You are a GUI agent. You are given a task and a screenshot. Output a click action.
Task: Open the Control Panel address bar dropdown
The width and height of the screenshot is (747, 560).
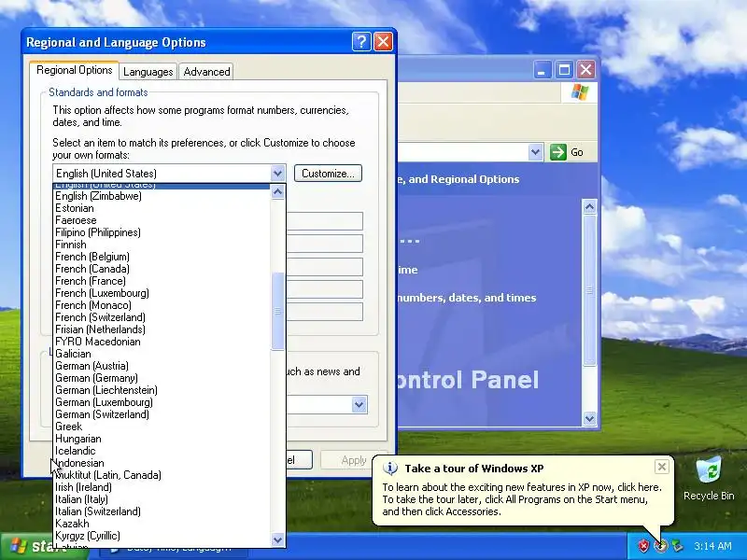(x=535, y=152)
